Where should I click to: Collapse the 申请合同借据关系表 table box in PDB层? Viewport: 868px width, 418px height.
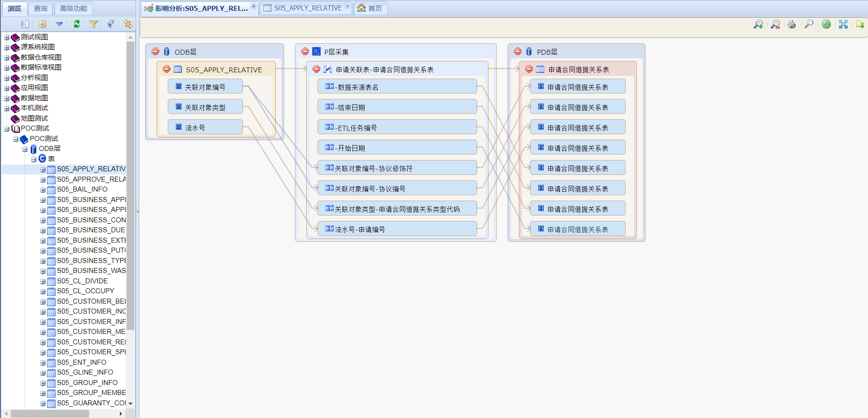click(529, 69)
